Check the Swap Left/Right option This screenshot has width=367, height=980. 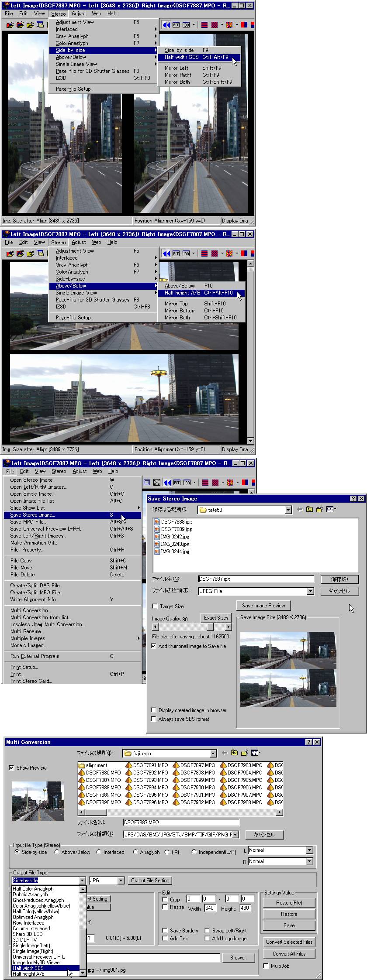point(208,931)
